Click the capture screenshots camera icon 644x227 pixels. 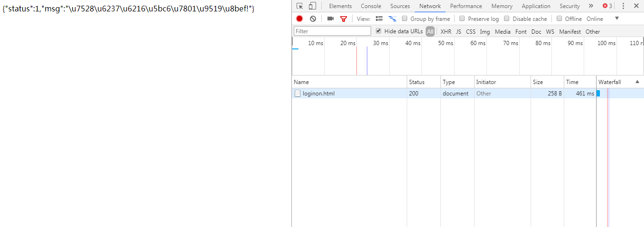(x=330, y=19)
